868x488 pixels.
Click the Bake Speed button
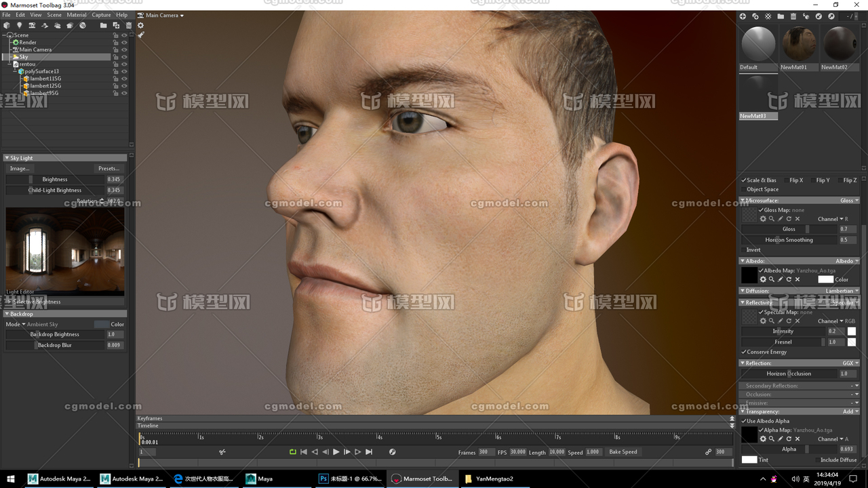[623, 452]
